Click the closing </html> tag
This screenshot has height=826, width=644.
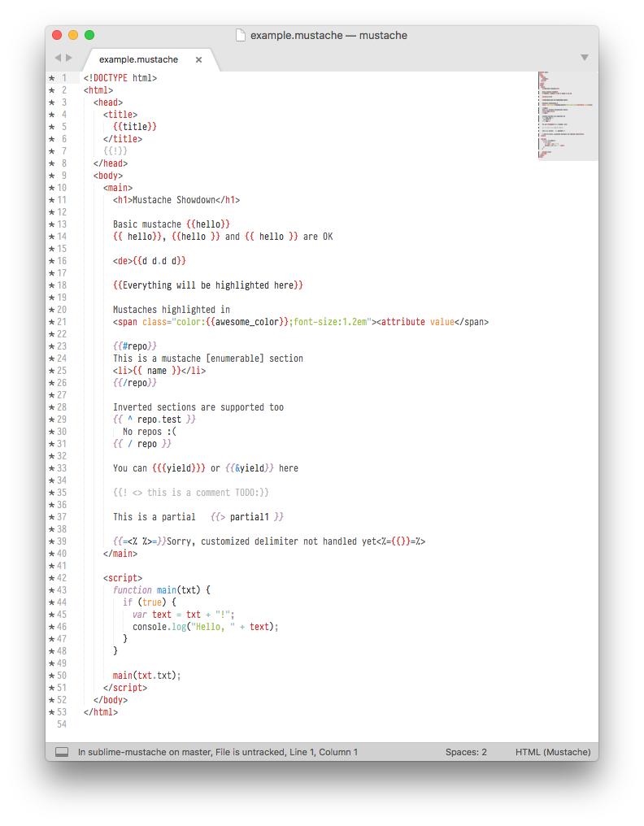(x=101, y=712)
